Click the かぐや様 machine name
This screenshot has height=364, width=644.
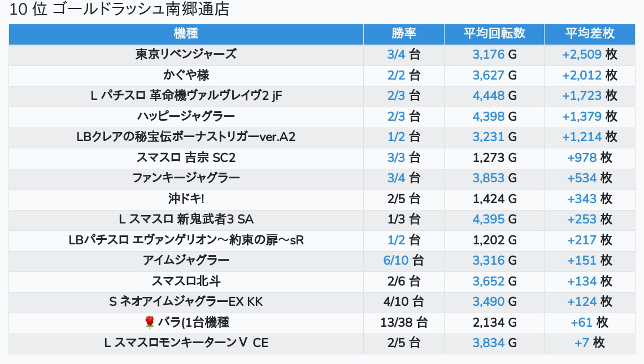click(186, 75)
